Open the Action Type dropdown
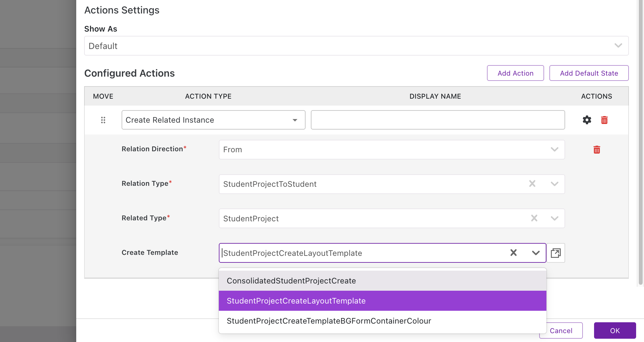 [213, 120]
